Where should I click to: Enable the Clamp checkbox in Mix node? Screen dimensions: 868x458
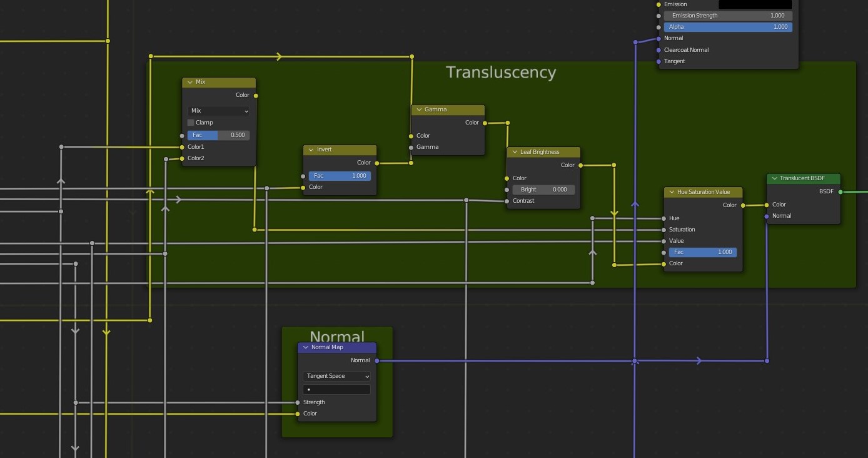(191, 123)
